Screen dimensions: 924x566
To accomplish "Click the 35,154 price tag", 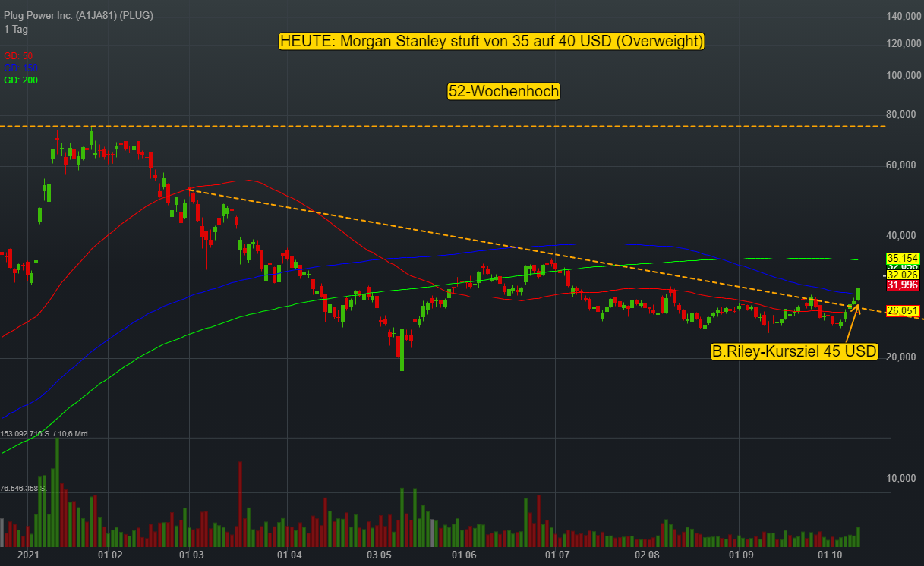I will point(902,258).
